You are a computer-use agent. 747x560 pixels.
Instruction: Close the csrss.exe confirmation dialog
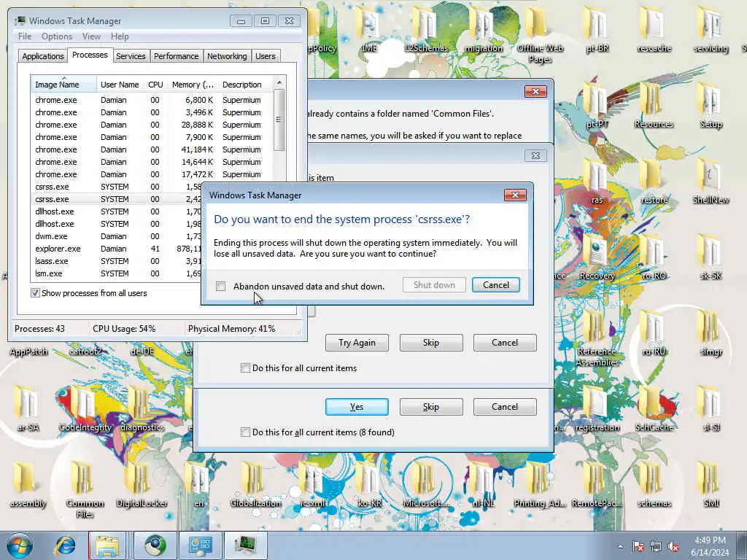pyautogui.click(x=515, y=195)
